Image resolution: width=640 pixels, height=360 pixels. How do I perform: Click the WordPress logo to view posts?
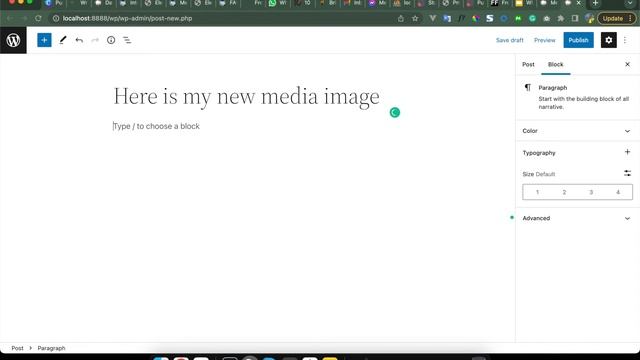click(13, 40)
